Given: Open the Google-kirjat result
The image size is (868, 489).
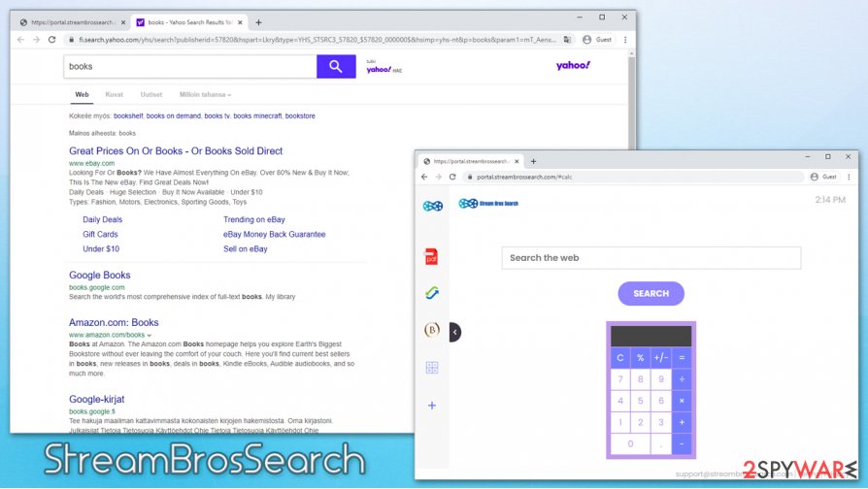Looking at the screenshot, I should tap(96, 400).
